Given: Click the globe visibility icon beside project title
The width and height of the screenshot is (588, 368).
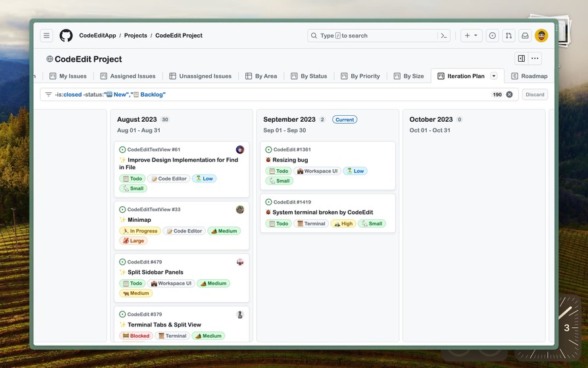Looking at the screenshot, I should [x=49, y=59].
